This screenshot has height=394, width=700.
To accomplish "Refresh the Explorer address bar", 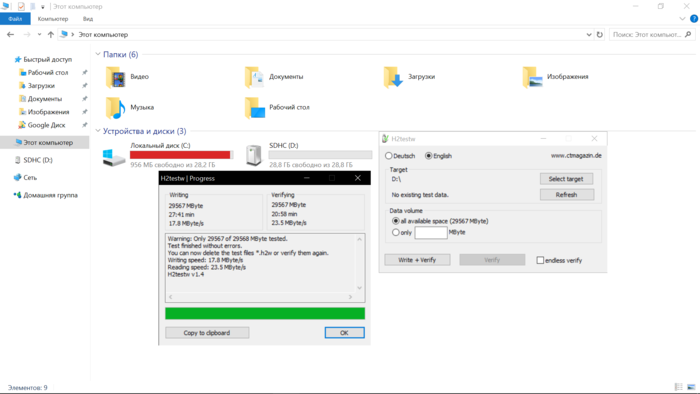I will 600,34.
